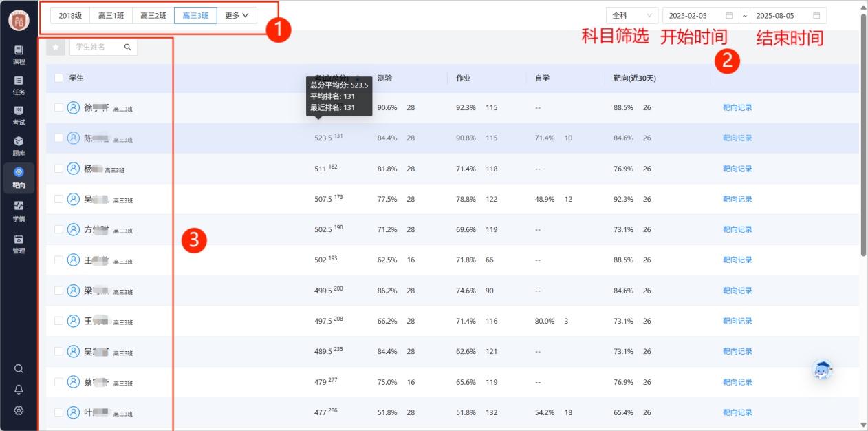This screenshot has width=868, height=431.
Task: Check the box for student 杨
Action: [x=58, y=169]
